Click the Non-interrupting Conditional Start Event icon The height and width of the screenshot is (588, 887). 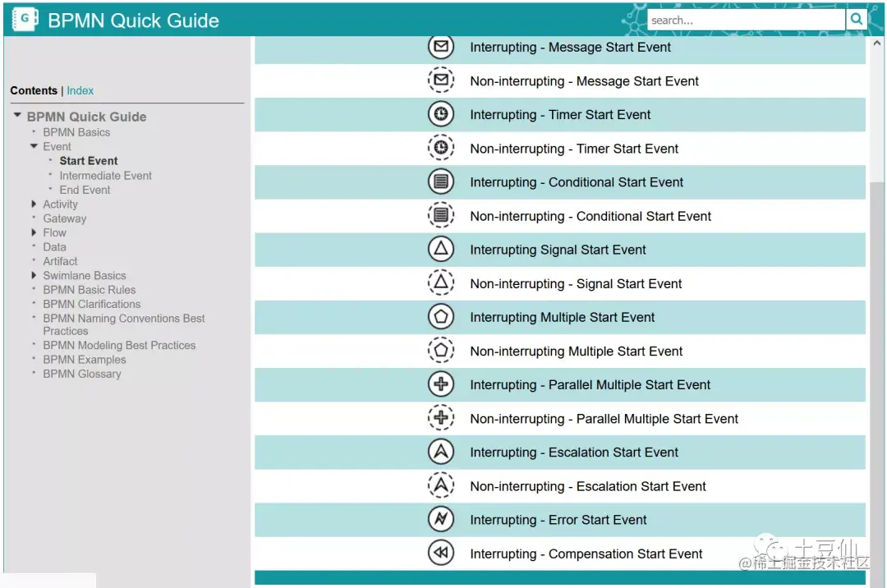point(441,215)
